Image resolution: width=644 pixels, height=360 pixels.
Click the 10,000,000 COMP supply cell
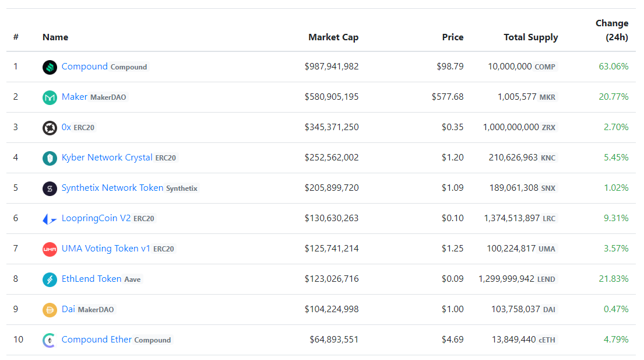(522, 66)
